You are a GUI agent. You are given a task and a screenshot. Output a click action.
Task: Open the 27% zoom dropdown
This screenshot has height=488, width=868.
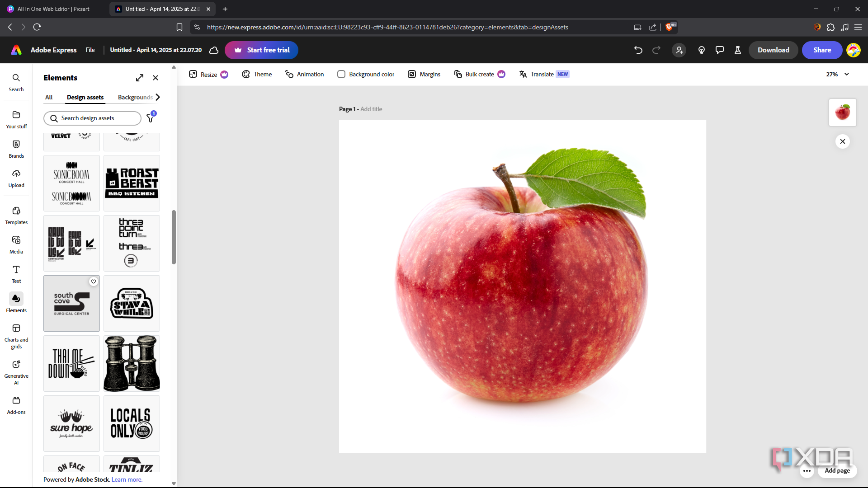click(838, 74)
